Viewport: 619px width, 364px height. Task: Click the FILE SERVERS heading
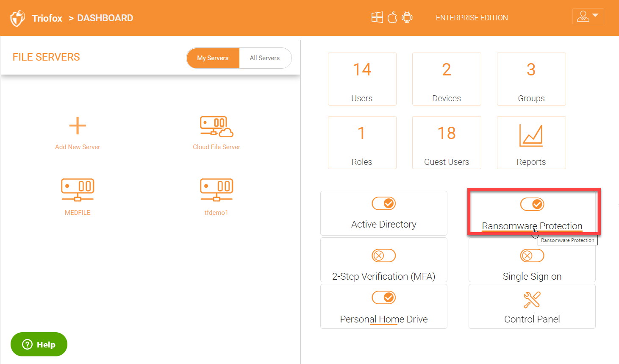46,57
